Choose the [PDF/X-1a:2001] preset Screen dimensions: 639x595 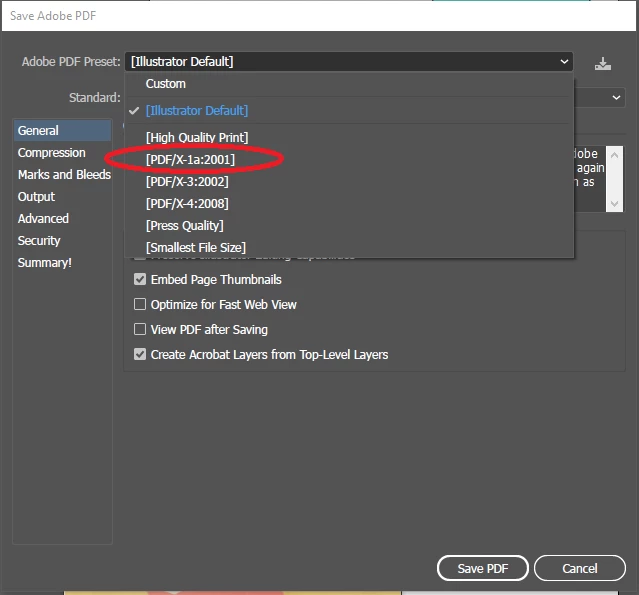(x=349, y=159)
